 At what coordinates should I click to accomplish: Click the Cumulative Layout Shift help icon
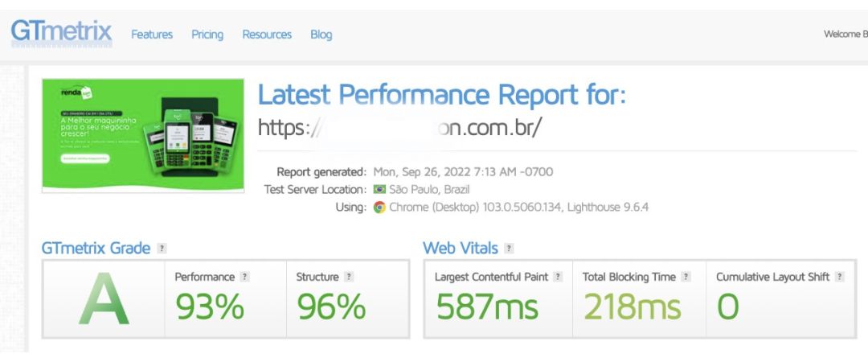[x=839, y=277]
